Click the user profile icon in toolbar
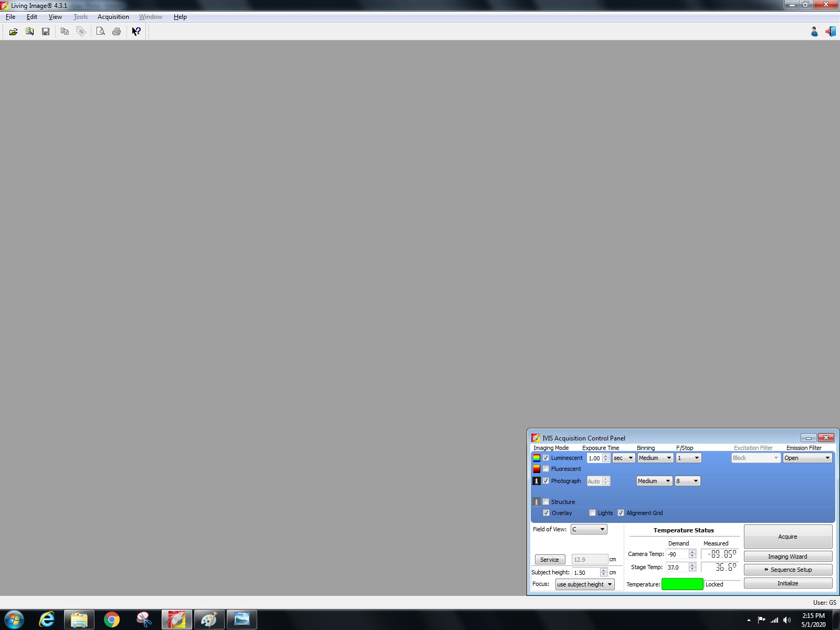The height and width of the screenshot is (630, 840). click(814, 31)
